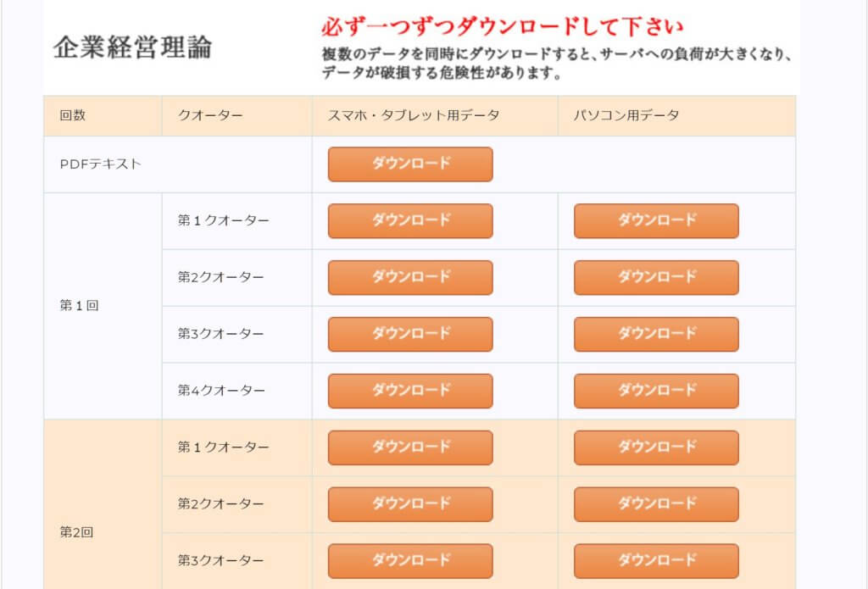Download 第1回 第1クオーター smartphone data
868x589 pixels.
(409, 220)
